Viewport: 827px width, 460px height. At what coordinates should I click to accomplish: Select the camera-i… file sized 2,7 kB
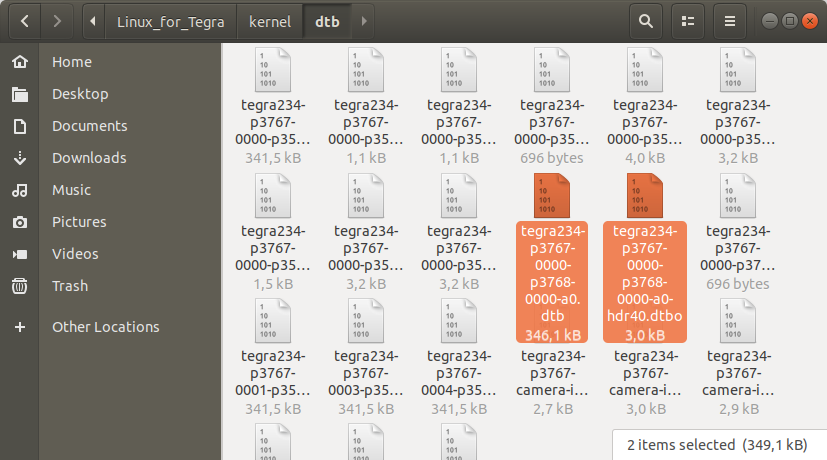coord(552,373)
